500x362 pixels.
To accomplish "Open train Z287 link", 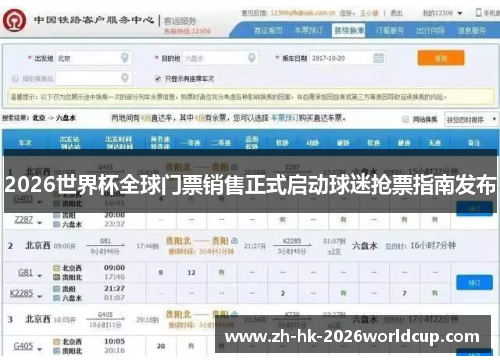I will 23,220.
